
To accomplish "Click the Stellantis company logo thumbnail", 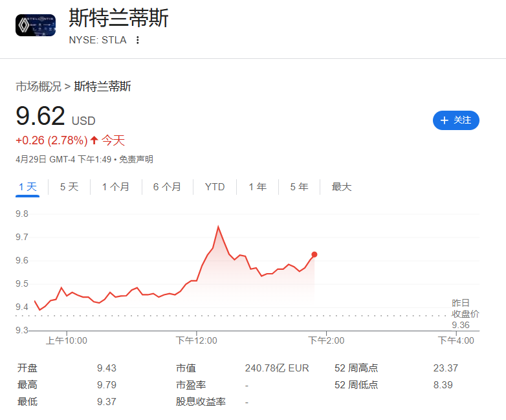I will pyautogui.click(x=36, y=25).
